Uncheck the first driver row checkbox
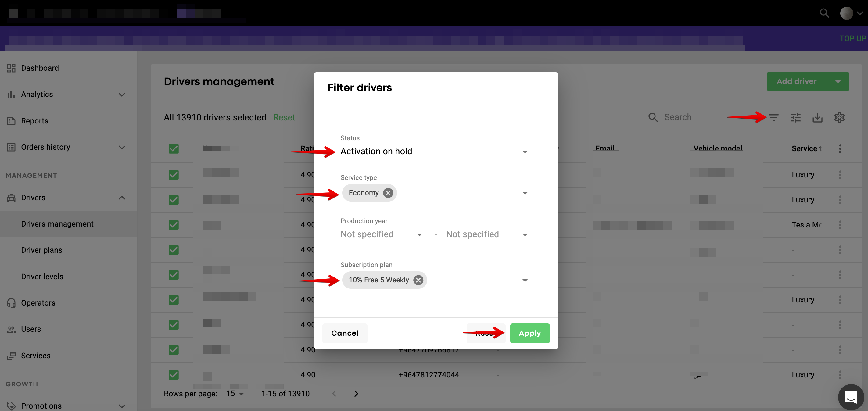This screenshot has width=868, height=411. pos(174,175)
